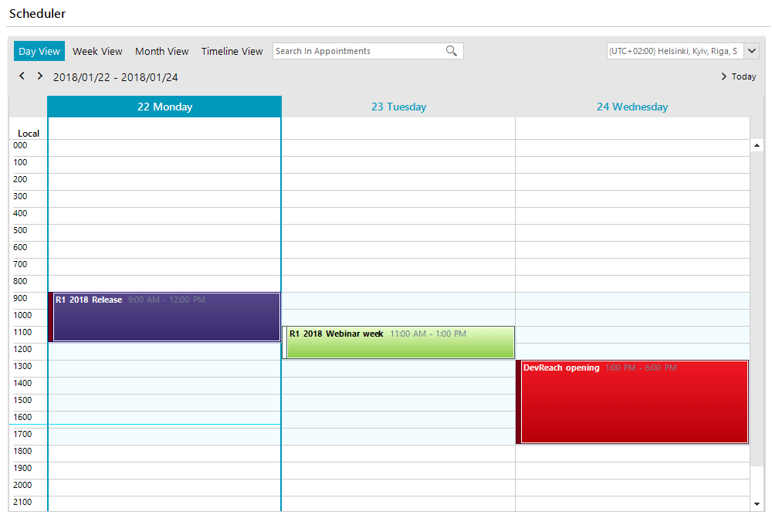Go to next date range arrow
Viewport: 772px width, 532px height.
coord(40,76)
